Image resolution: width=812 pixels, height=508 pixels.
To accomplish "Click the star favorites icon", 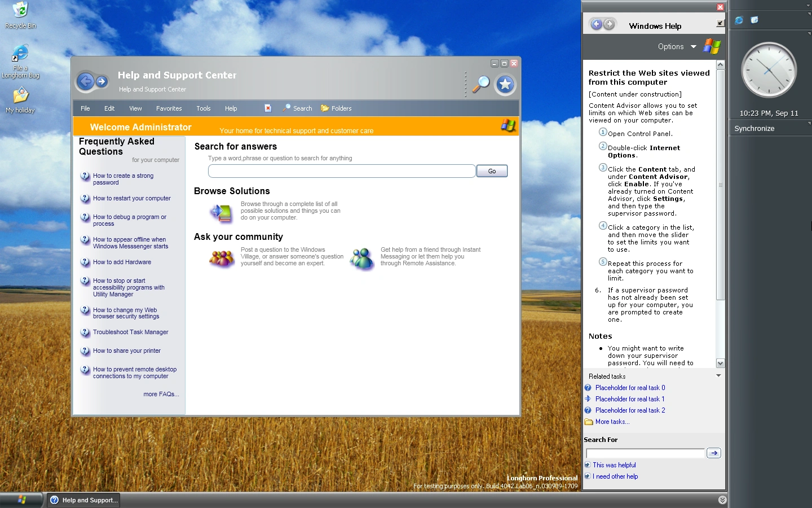I will (505, 85).
